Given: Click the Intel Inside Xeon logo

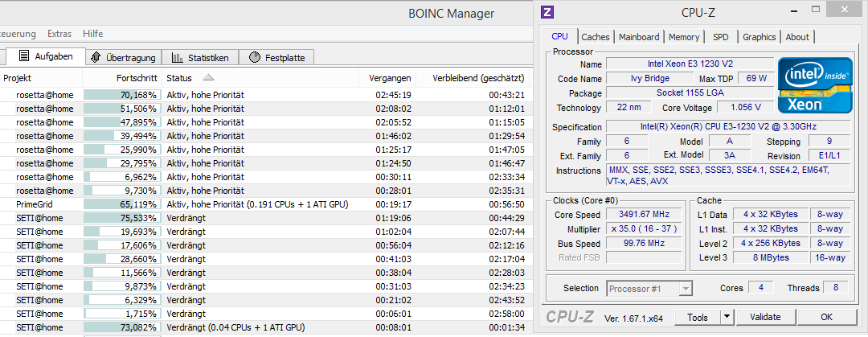Looking at the screenshot, I should point(814,84).
